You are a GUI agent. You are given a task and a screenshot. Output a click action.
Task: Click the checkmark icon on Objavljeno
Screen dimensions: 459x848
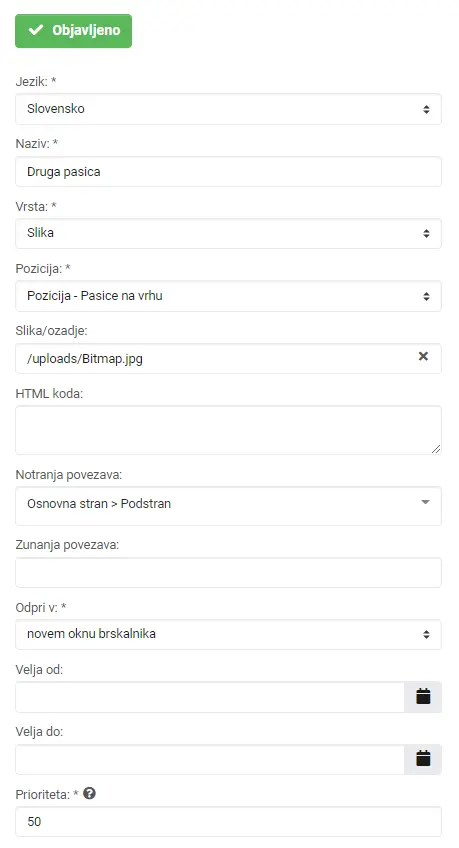(36, 30)
